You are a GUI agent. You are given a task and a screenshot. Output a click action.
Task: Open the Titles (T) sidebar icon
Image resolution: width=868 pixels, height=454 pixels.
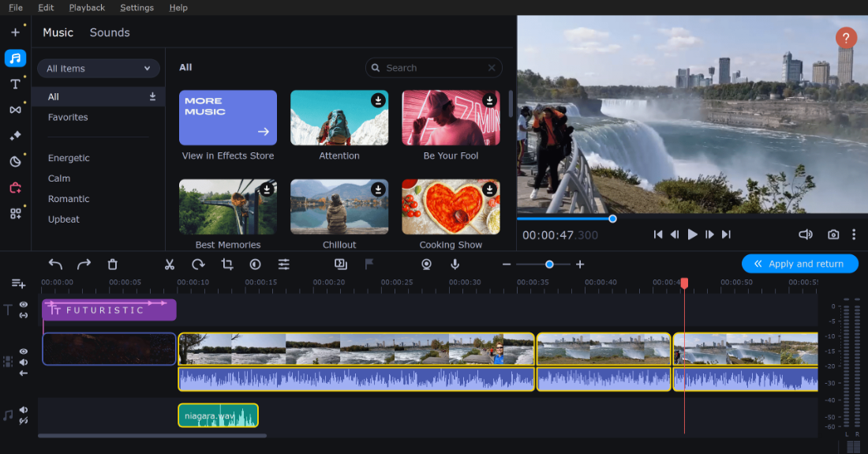coord(16,84)
